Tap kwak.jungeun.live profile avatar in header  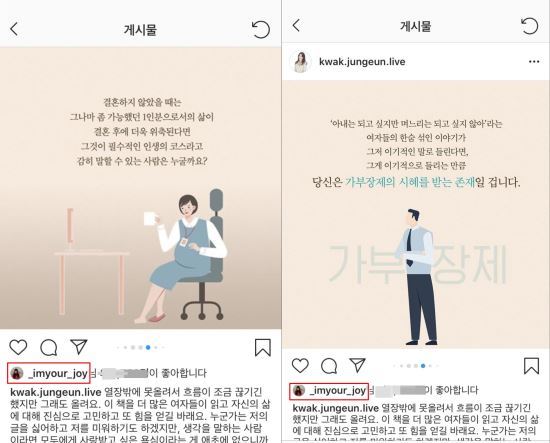coord(301,62)
